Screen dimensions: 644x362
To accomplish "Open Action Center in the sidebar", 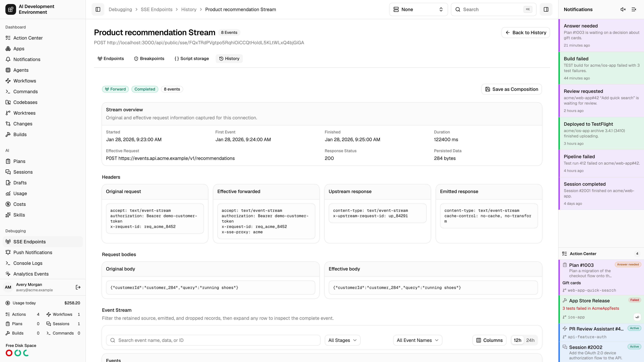I will pos(43,38).
